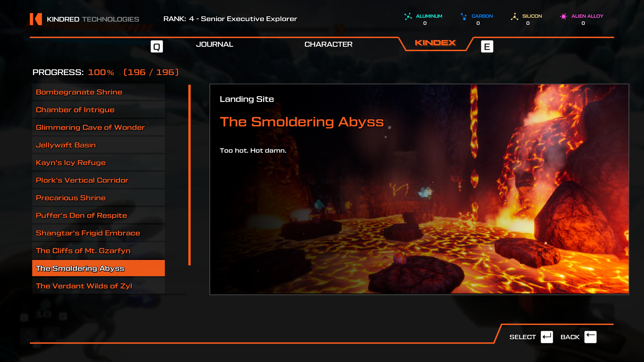Choose Glimmering Cave of Wonder
Screen dimensions: 644x362
[x=98, y=127]
